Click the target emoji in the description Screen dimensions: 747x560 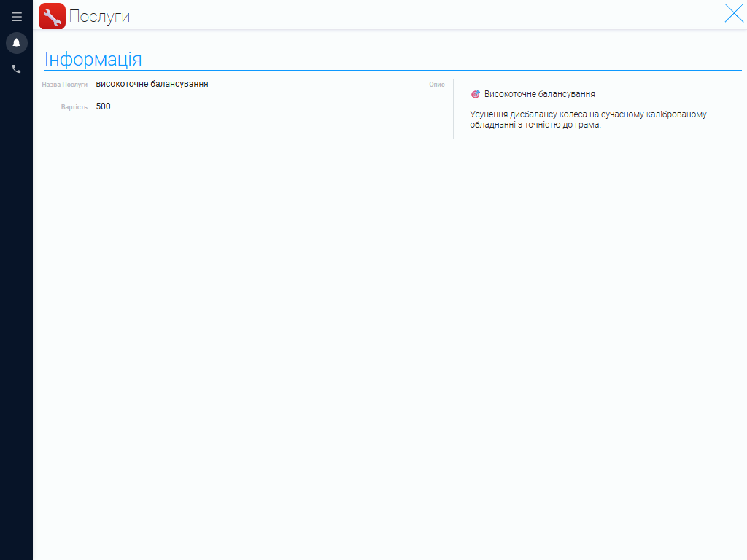coord(476,94)
